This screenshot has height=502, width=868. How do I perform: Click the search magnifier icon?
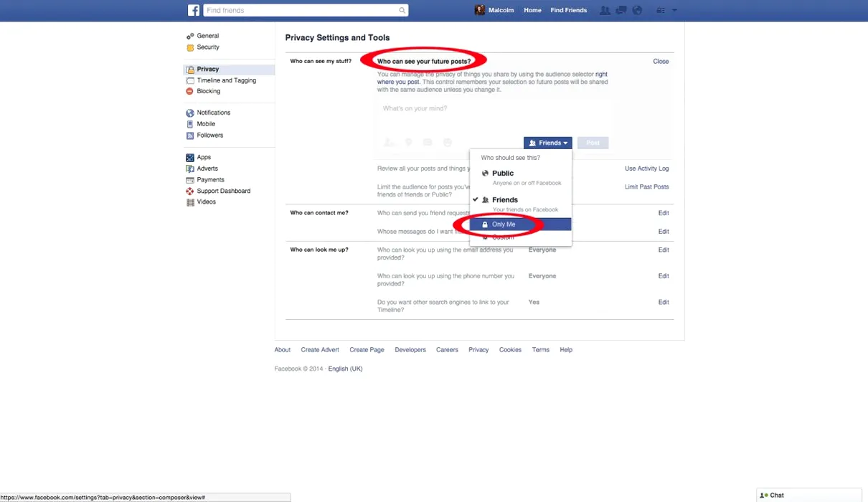click(402, 10)
